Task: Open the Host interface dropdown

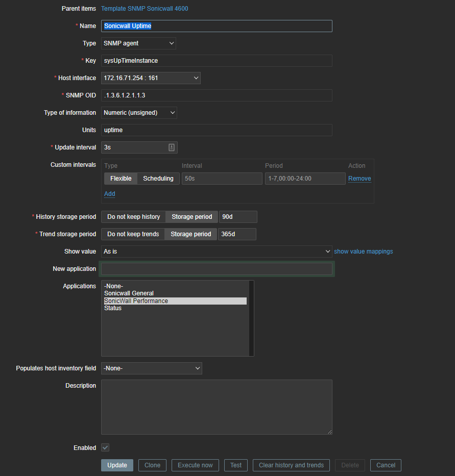Action: click(151, 78)
